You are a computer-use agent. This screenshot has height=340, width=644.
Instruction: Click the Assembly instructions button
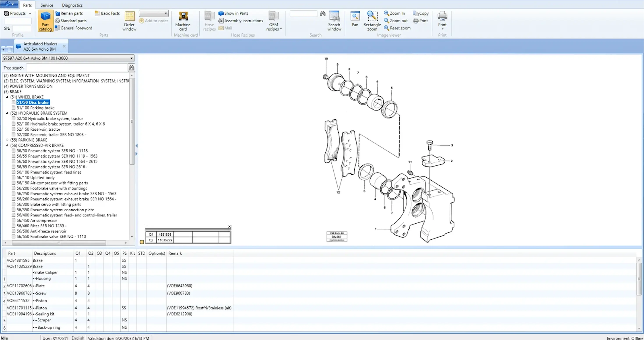point(243,21)
